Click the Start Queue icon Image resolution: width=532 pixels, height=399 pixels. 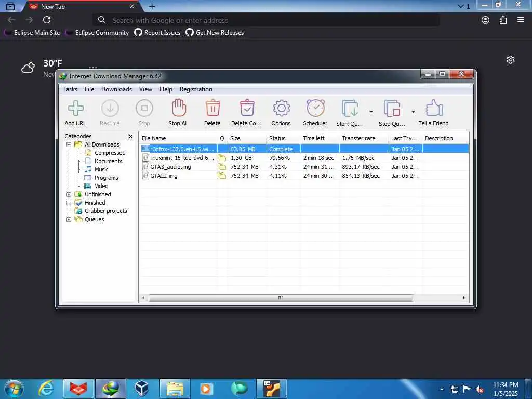point(350,109)
